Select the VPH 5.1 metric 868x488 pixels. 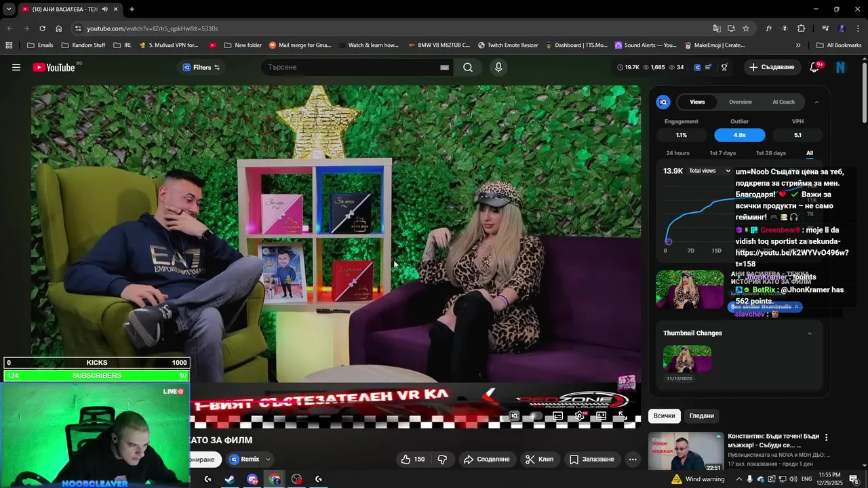click(x=797, y=135)
